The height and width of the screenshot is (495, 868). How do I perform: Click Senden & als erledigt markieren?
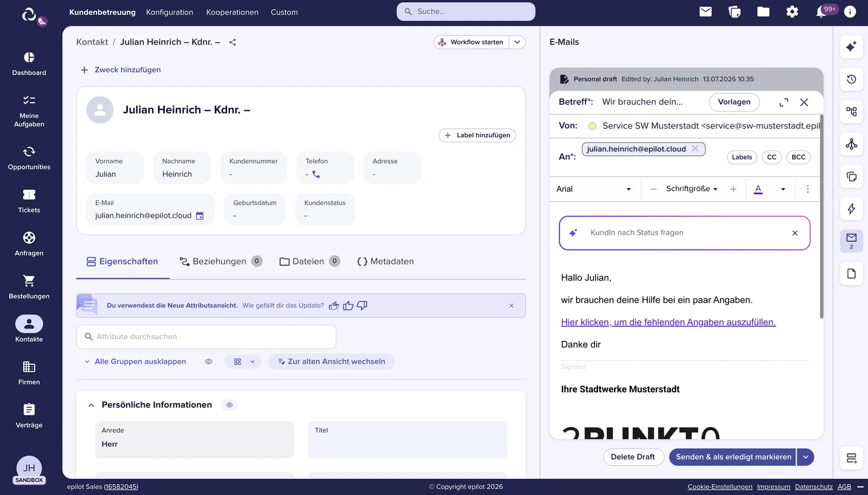(733, 457)
